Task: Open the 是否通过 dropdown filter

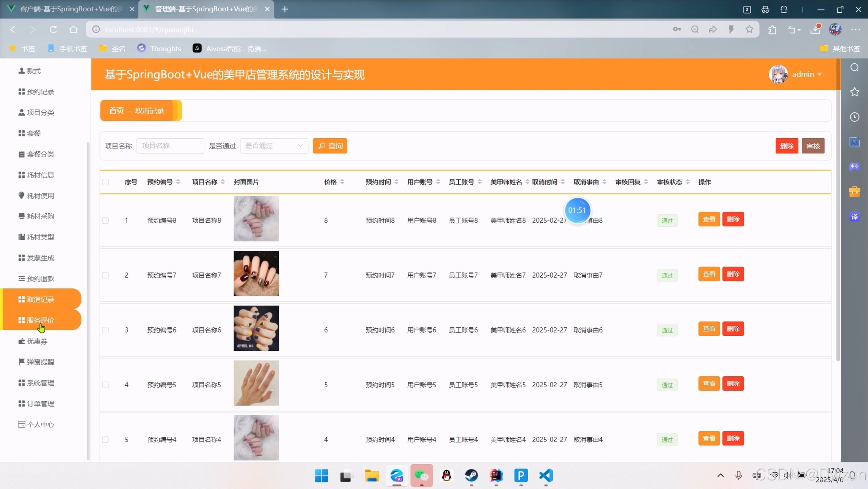Action: pos(274,146)
